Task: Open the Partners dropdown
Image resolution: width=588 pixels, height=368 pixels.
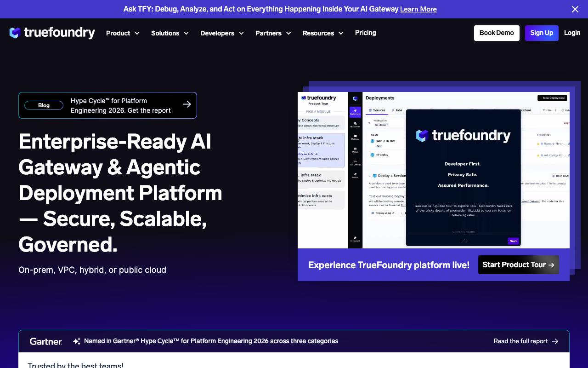Action: (273, 33)
